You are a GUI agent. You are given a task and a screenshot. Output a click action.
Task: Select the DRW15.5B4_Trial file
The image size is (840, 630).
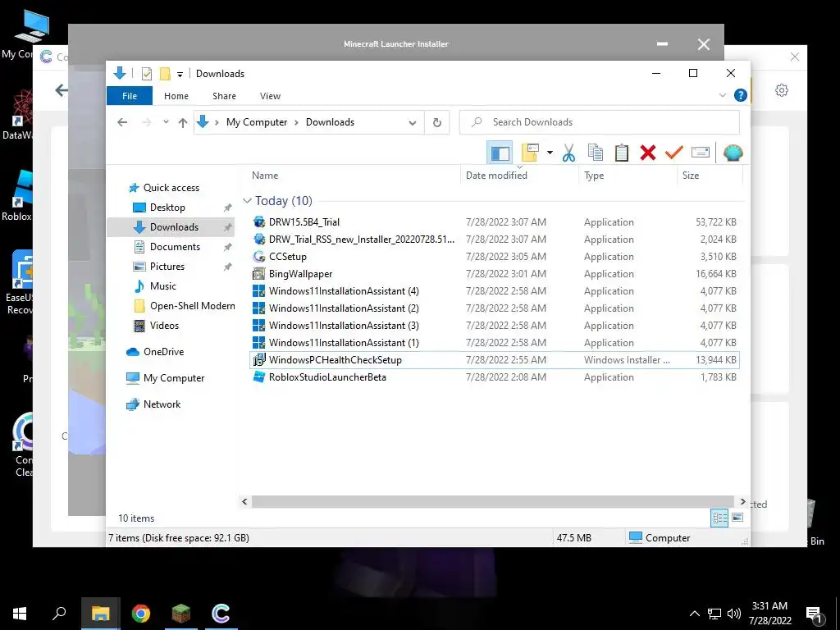495,221
